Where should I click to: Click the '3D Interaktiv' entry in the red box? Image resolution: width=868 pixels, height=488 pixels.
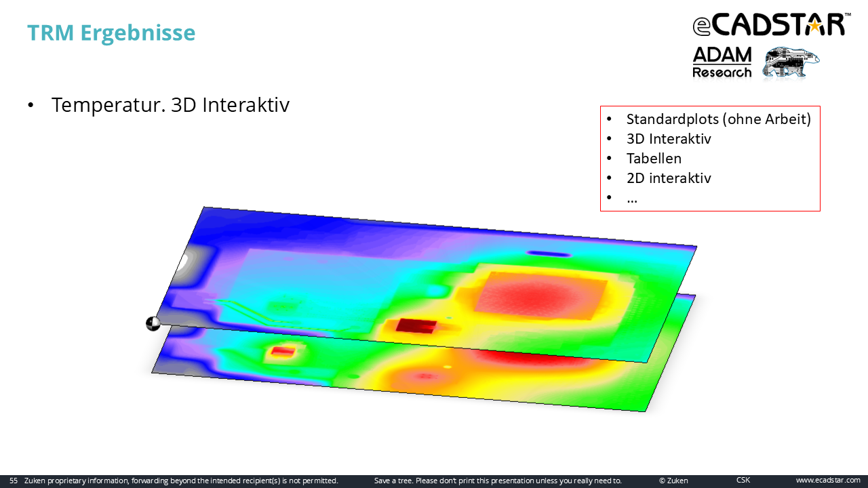(x=669, y=139)
